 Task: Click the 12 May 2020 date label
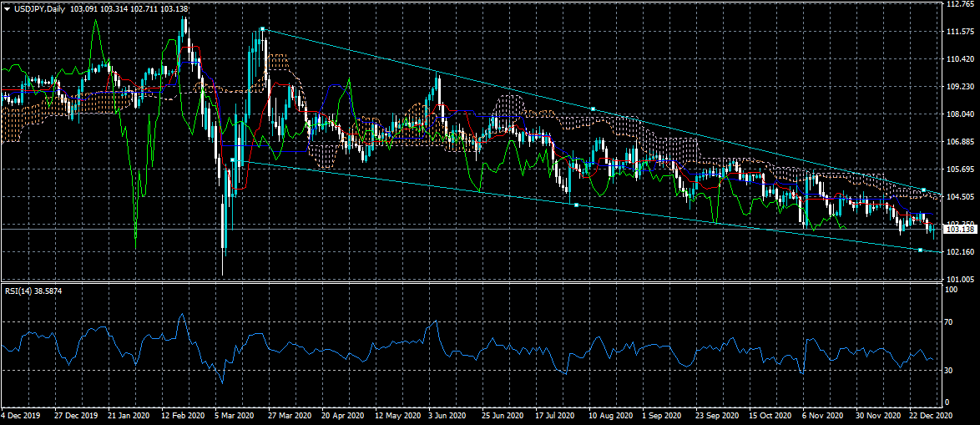pyautogui.click(x=397, y=415)
